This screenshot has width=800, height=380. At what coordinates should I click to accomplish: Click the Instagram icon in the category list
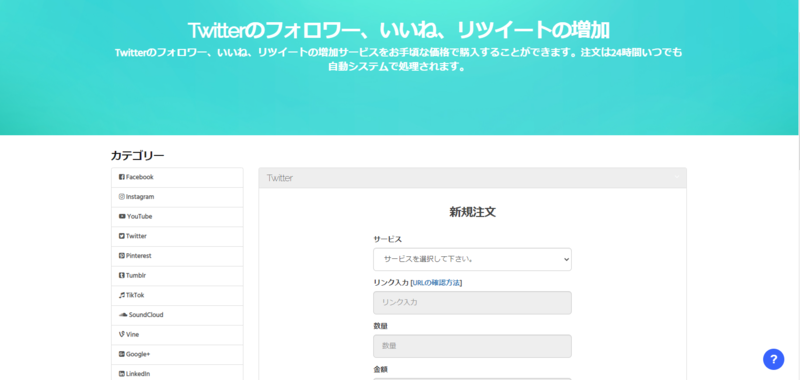tap(121, 196)
